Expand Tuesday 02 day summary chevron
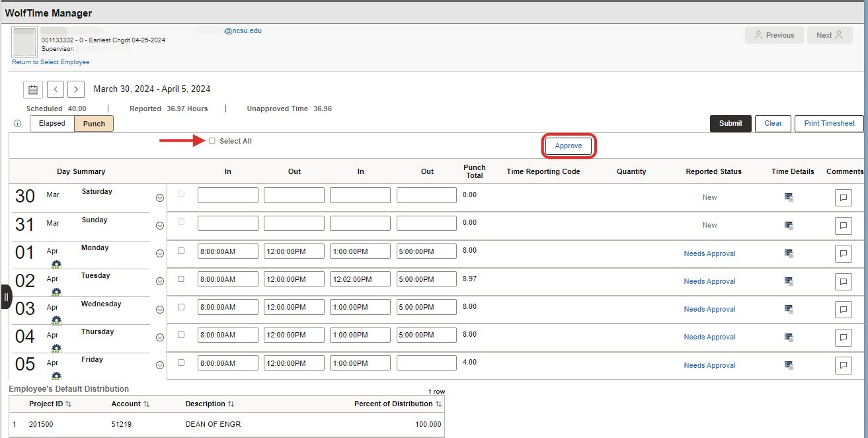The width and height of the screenshot is (868, 438). (159, 281)
